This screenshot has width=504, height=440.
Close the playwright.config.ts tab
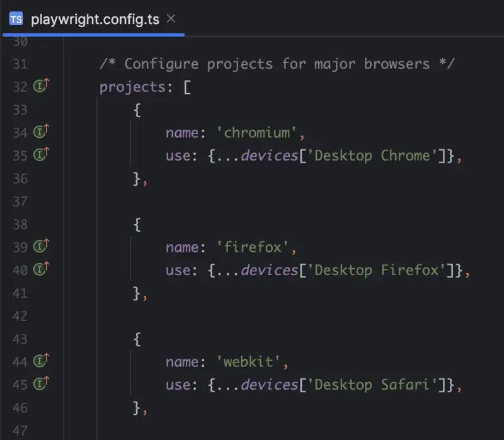(171, 19)
